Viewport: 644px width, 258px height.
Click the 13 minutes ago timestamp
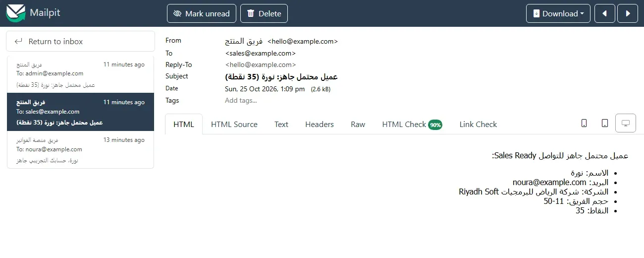coord(124,140)
